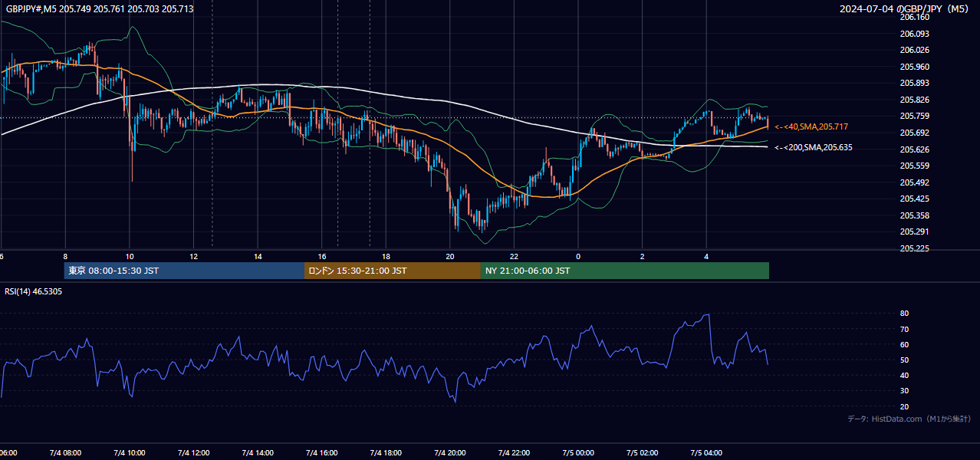Click the 40 SMA label showing 205.717
Image resolution: width=980 pixels, height=460 pixels.
pos(811,127)
